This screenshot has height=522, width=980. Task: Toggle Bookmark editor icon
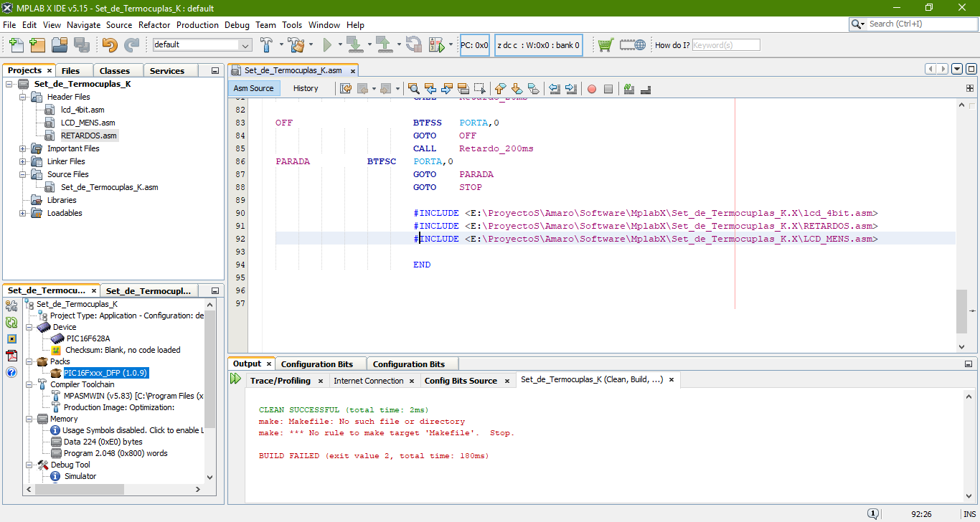pos(533,89)
